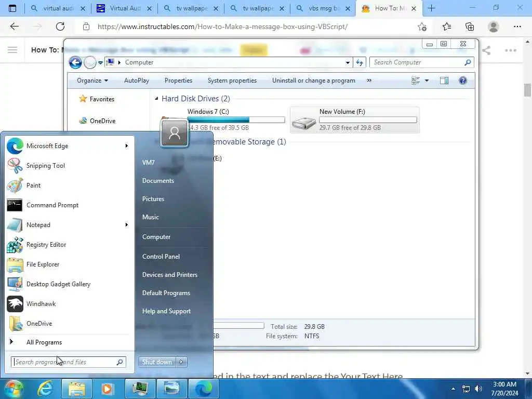The height and width of the screenshot is (399, 532).
Task: Click System properties in Explorer toolbar
Action: click(232, 81)
